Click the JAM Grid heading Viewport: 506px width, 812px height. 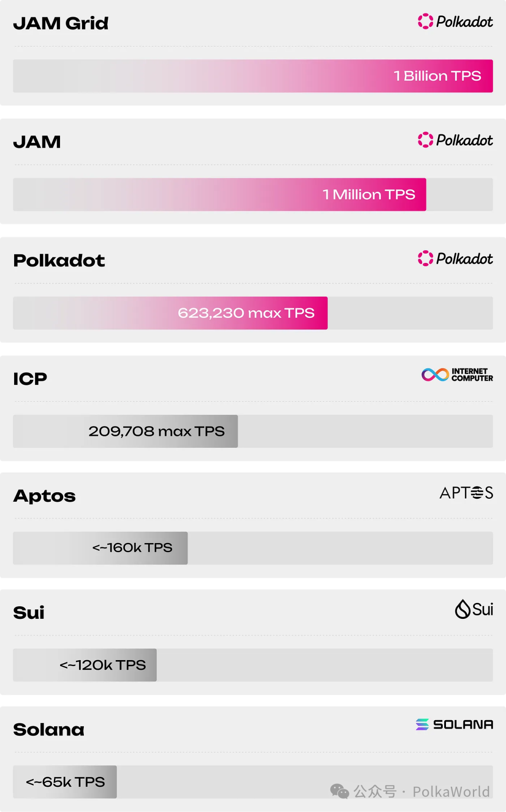pyautogui.click(x=61, y=23)
